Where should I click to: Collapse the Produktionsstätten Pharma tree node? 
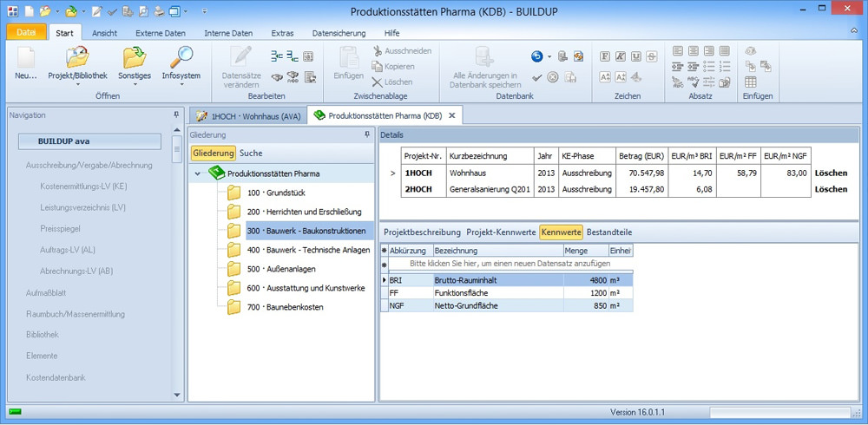point(198,173)
